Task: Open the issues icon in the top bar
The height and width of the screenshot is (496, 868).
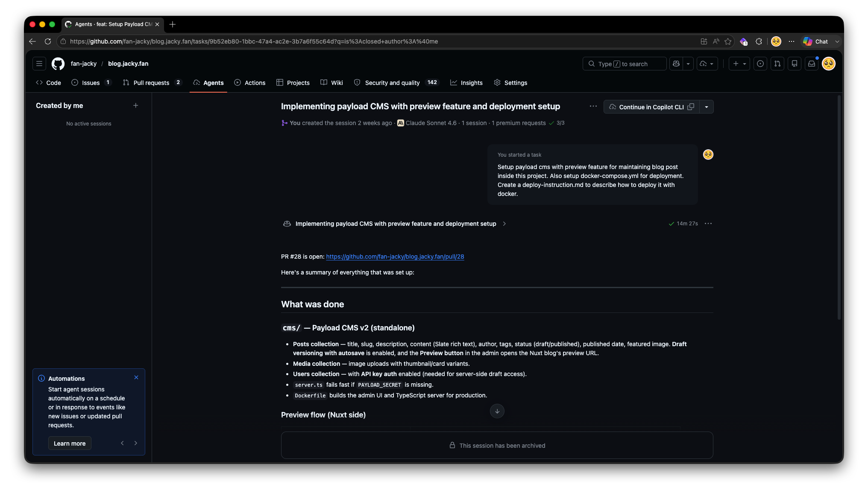Action: [x=760, y=64]
